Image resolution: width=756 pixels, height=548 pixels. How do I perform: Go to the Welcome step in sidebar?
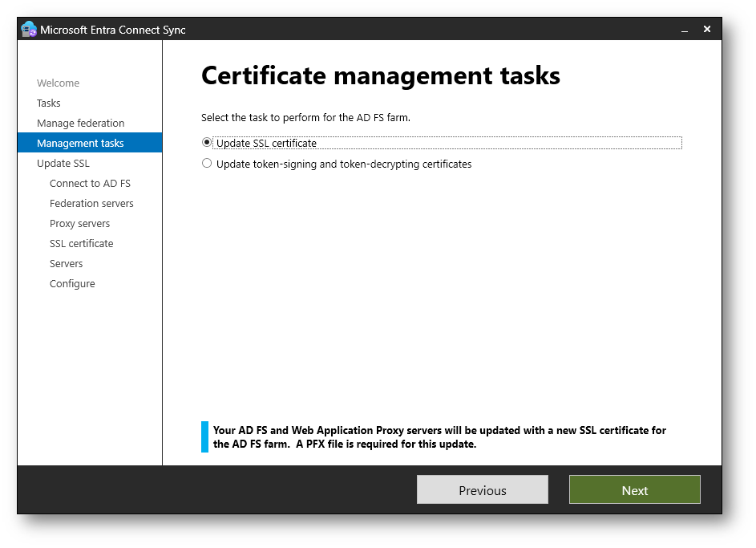[58, 83]
